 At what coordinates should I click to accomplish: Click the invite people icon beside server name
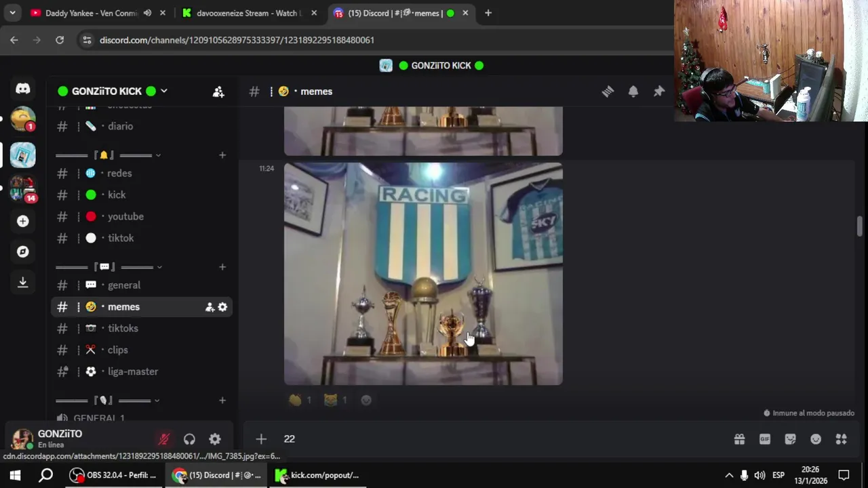pyautogui.click(x=218, y=91)
